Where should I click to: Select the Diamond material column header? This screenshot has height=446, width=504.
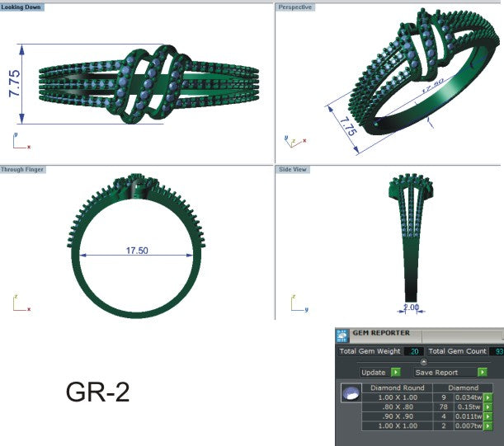pos(463,387)
